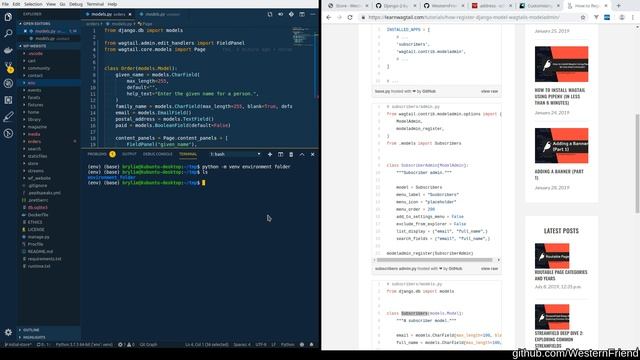Click the Python language mode in the status bar
This screenshot has width=640, height=360.
pyautogui.click(x=287, y=344)
